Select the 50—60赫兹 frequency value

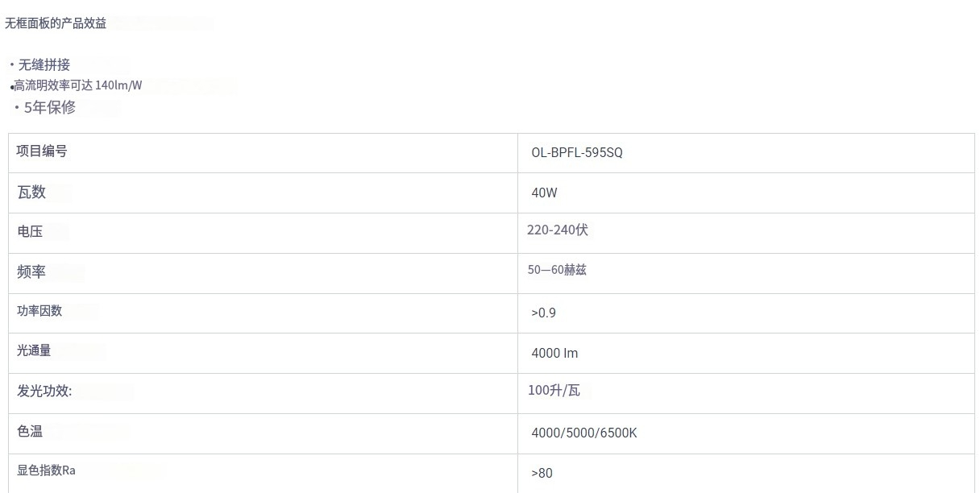557,270
